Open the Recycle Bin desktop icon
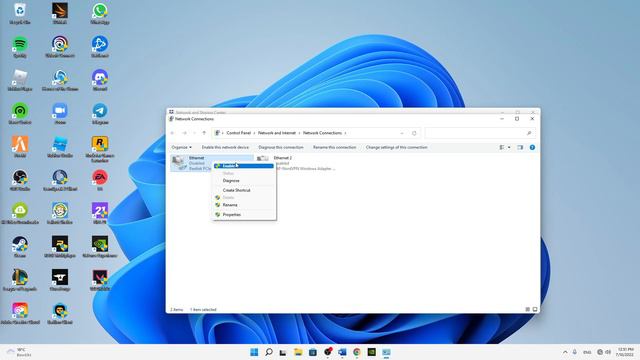 click(x=20, y=13)
